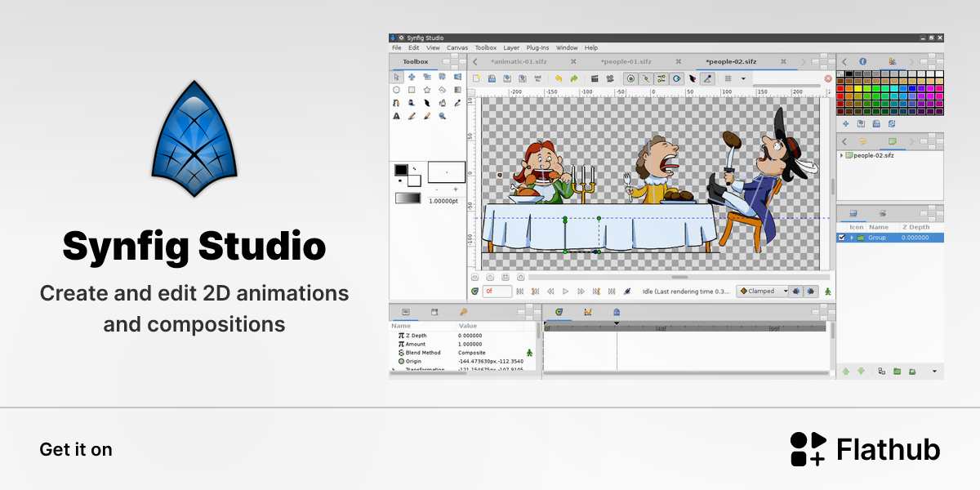
Task: Click the stop rendering red icon
Action: click(x=828, y=78)
